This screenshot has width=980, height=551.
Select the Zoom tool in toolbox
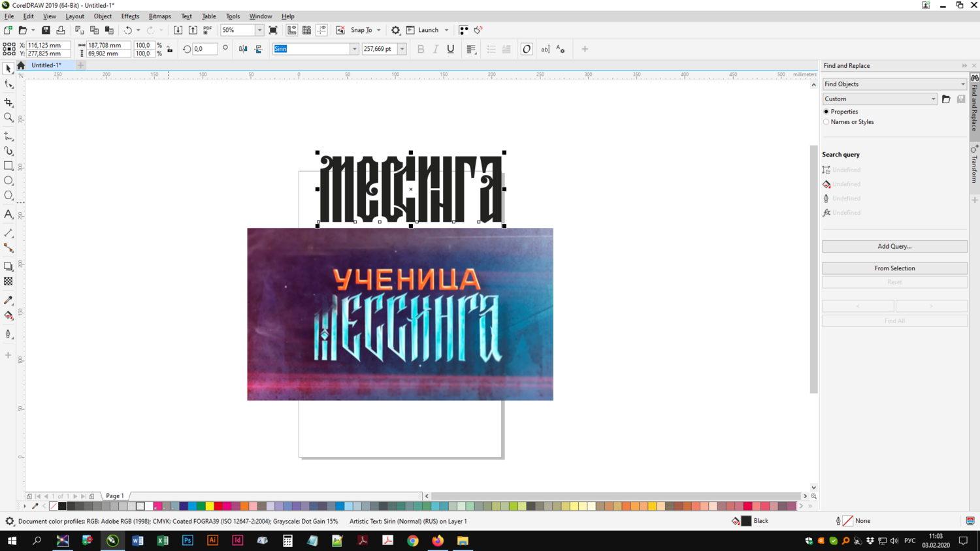[x=8, y=118]
